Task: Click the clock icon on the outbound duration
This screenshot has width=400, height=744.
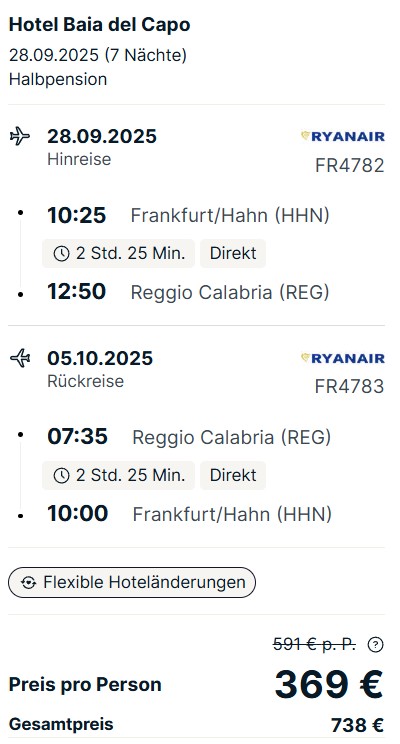Action: click(x=61, y=254)
